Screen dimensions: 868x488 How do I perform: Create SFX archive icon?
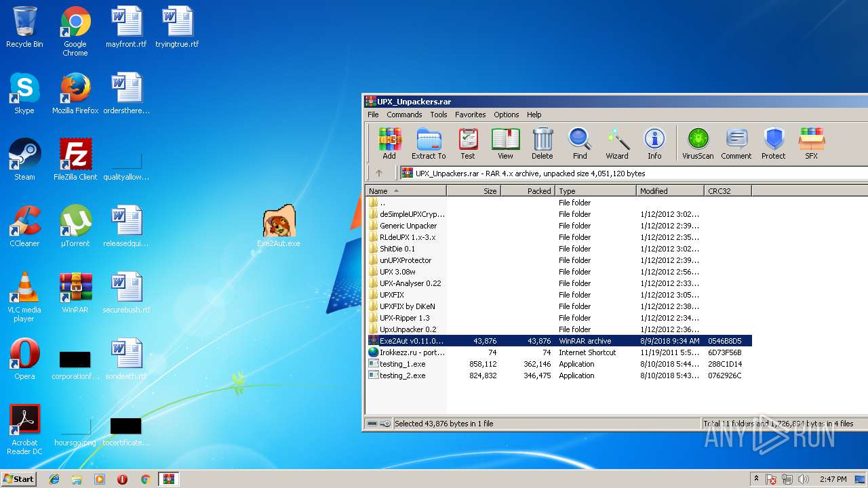pyautogui.click(x=812, y=144)
